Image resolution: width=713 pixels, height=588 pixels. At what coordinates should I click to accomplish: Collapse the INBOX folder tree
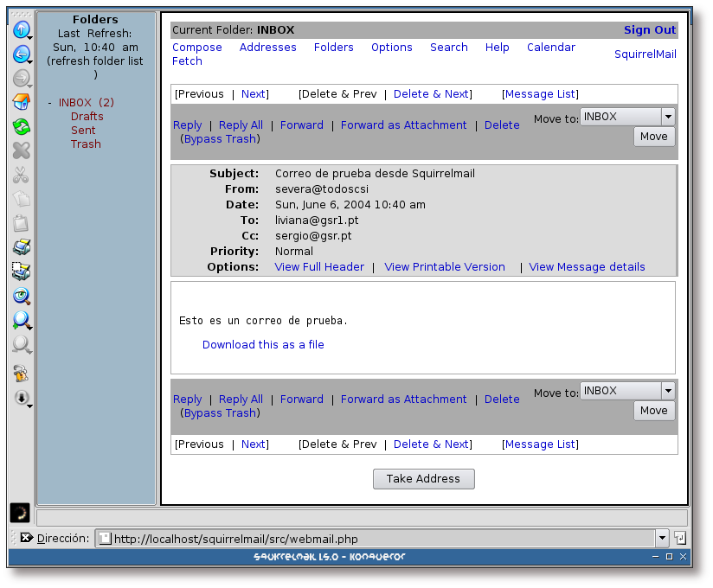[x=49, y=103]
